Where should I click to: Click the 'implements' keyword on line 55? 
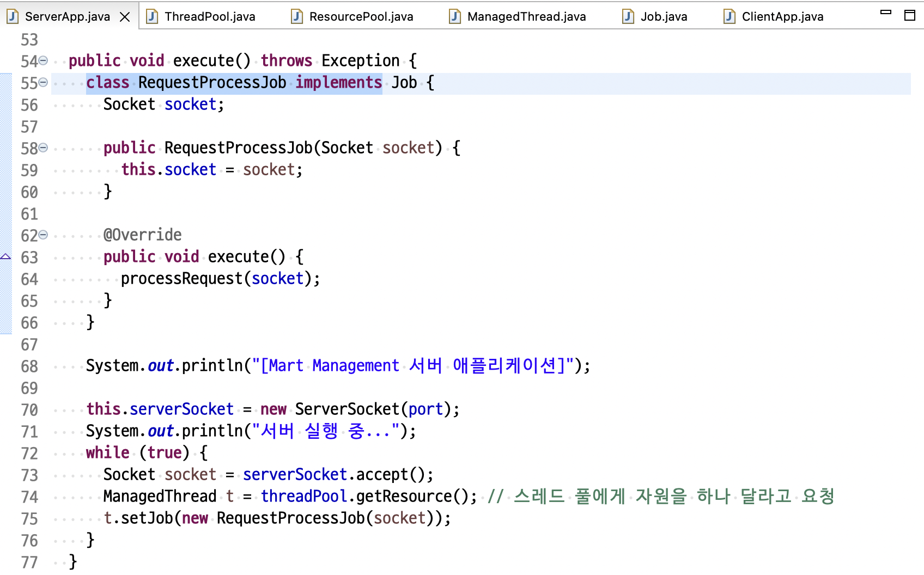(339, 82)
